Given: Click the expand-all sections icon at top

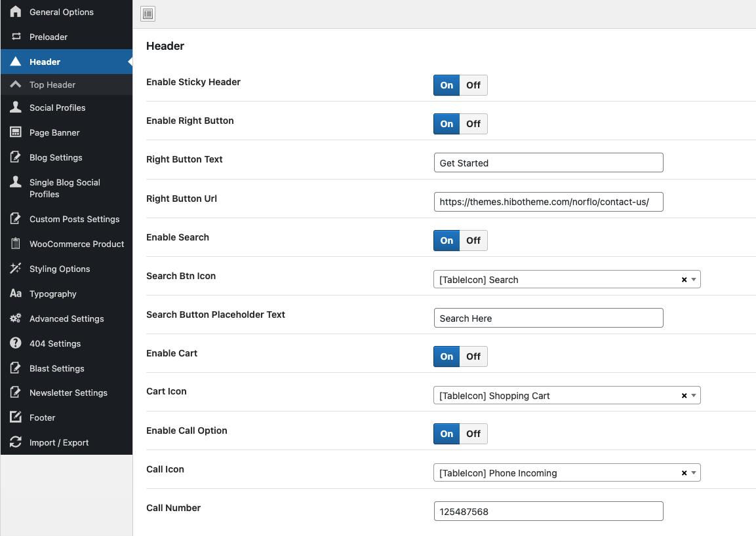Looking at the screenshot, I should click(148, 14).
